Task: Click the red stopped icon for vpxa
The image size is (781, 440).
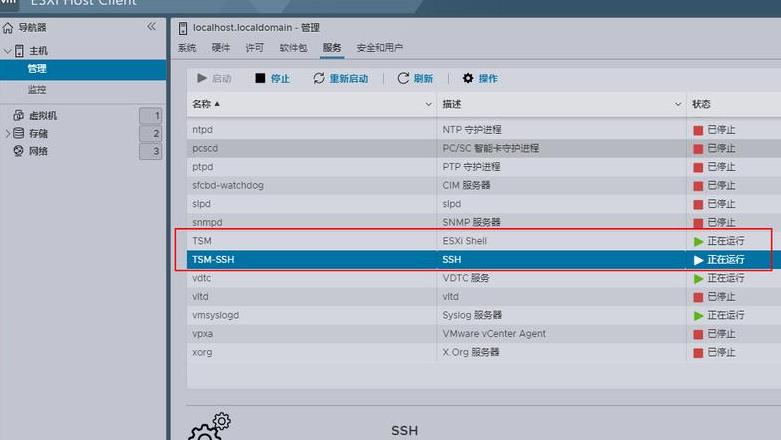Action: (x=698, y=334)
